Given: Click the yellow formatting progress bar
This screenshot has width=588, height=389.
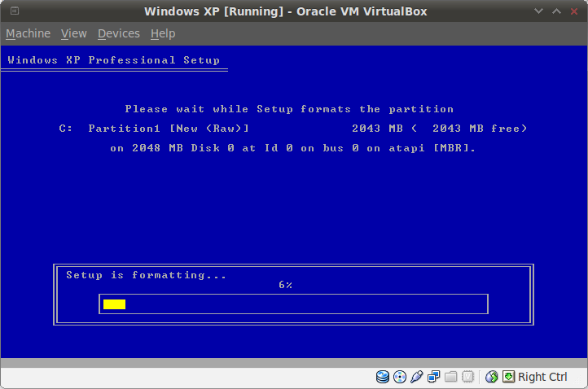Looking at the screenshot, I should (x=114, y=304).
